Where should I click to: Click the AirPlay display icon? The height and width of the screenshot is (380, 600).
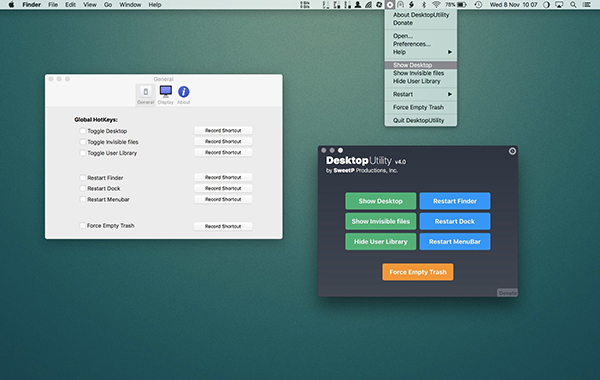(559, 5)
